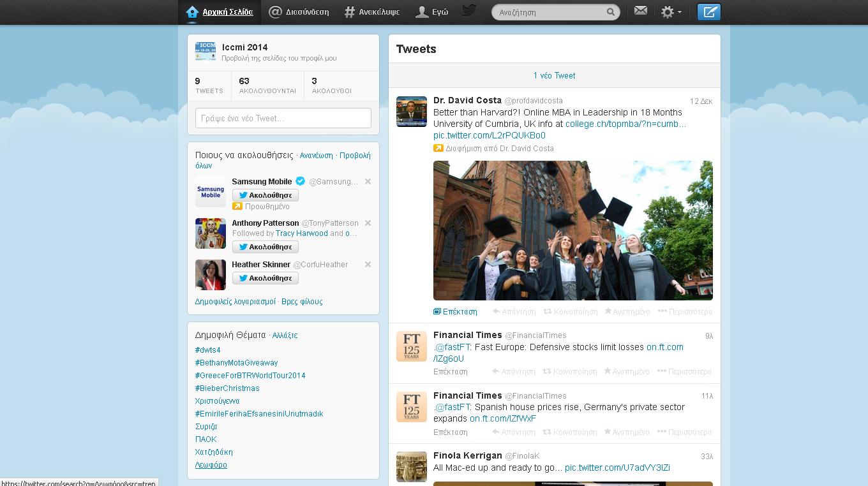Image resolution: width=868 pixels, height=486 pixels.
Task: Favorite the Dr. David Costa tweet
Action: [x=627, y=312]
